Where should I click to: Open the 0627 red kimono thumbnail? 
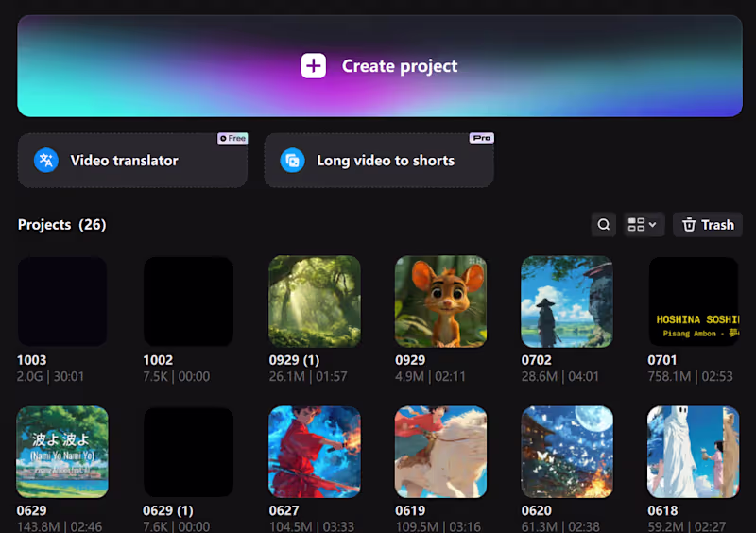pos(315,452)
